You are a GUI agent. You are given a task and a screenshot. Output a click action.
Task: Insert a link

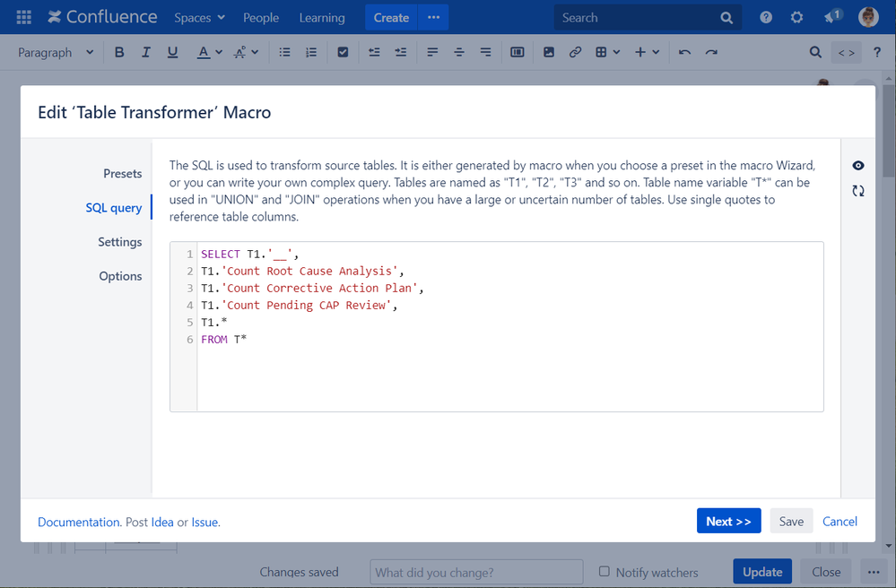pos(575,53)
